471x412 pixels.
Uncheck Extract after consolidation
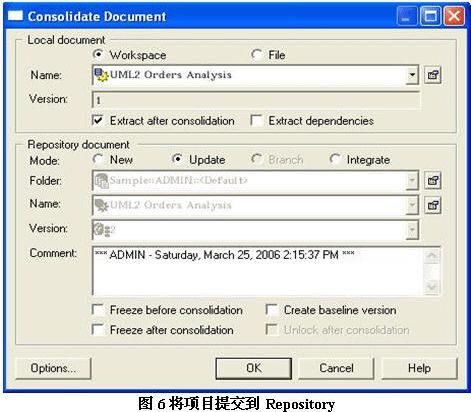click(98, 120)
